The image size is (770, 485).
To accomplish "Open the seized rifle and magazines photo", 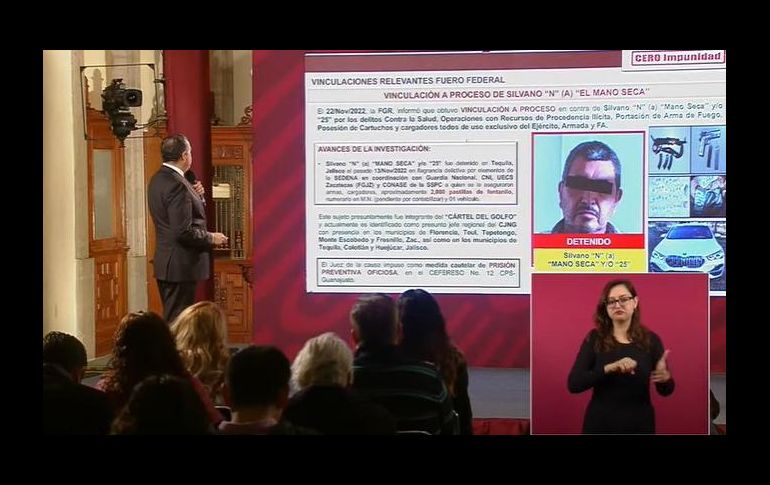I will coord(668,150).
